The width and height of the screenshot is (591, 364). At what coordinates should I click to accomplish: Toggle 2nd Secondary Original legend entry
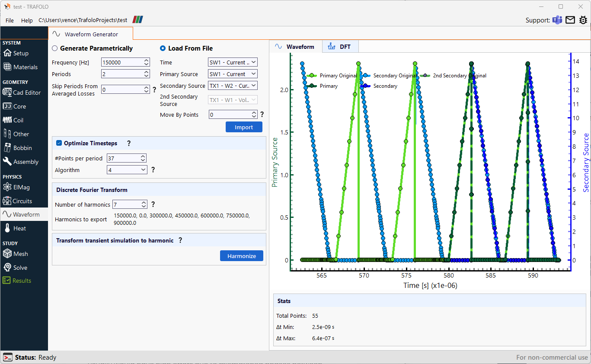click(x=452, y=76)
